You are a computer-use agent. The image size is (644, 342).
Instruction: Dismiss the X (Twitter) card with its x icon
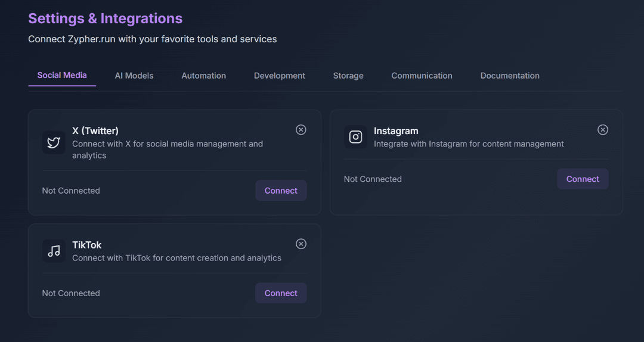click(x=301, y=130)
